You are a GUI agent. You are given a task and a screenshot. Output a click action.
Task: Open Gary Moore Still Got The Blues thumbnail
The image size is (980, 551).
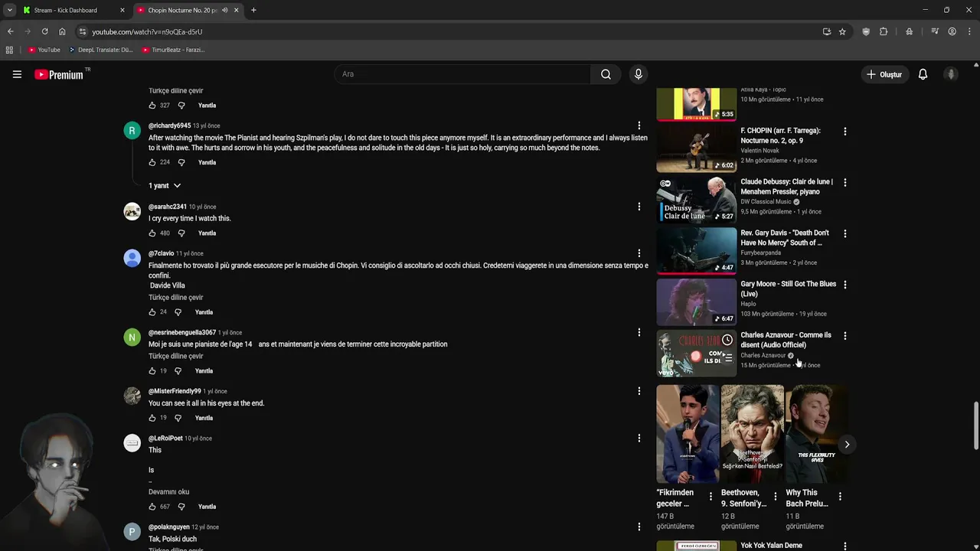pos(696,302)
